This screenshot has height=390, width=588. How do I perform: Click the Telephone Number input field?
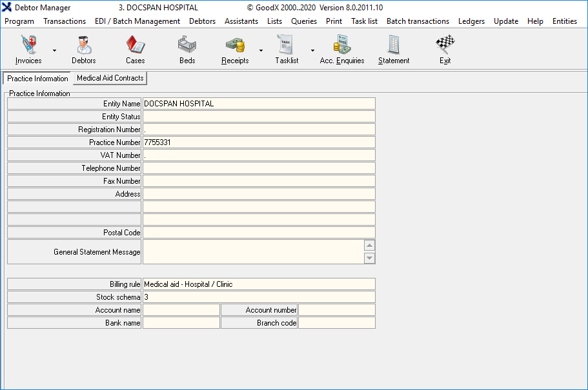click(x=259, y=168)
